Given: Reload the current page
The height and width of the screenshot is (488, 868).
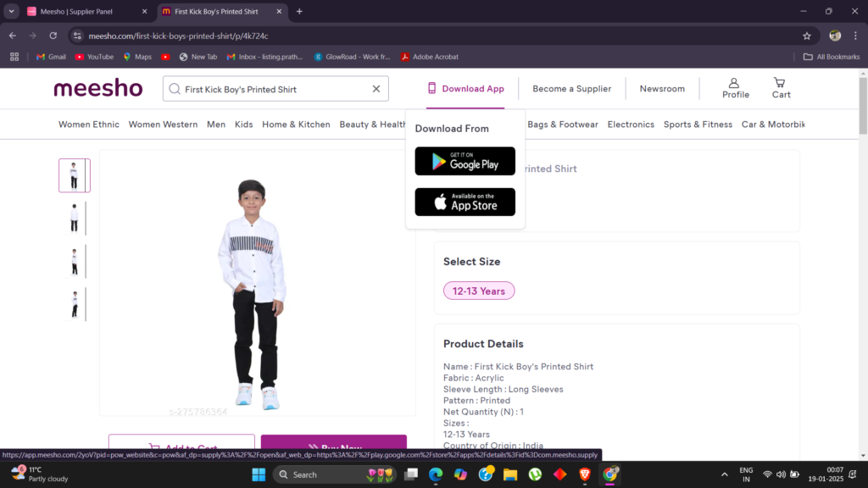Looking at the screenshot, I should tap(53, 36).
